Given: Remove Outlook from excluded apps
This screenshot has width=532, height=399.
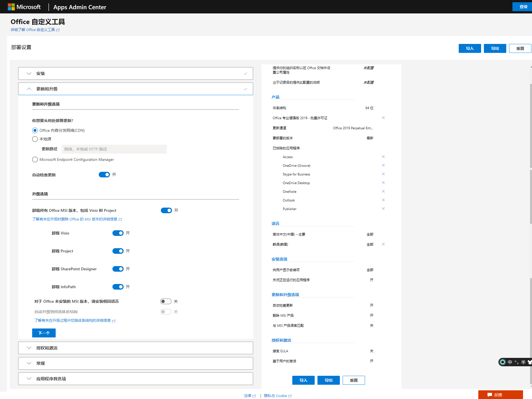Looking at the screenshot, I should 383,200.
